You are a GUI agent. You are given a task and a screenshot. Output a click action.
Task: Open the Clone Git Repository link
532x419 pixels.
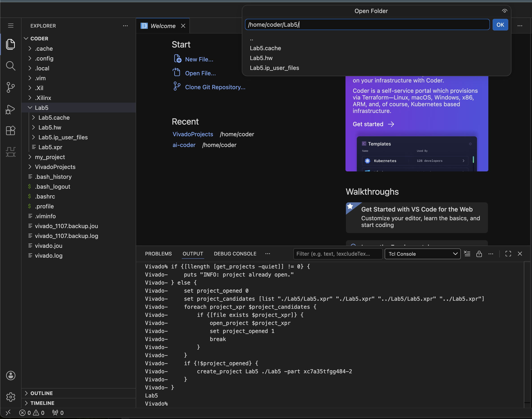coord(215,87)
